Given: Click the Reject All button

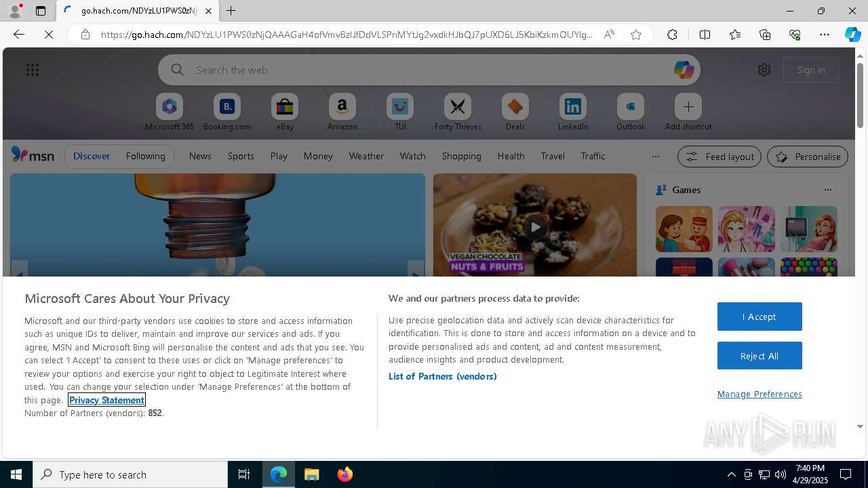Looking at the screenshot, I should [759, 356].
